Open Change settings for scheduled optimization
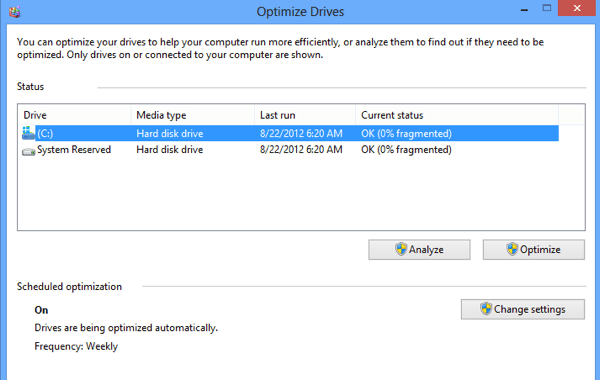Image resolution: width=600 pixels, height=380 pixels. pyautogui.click(x=523, y=309)
